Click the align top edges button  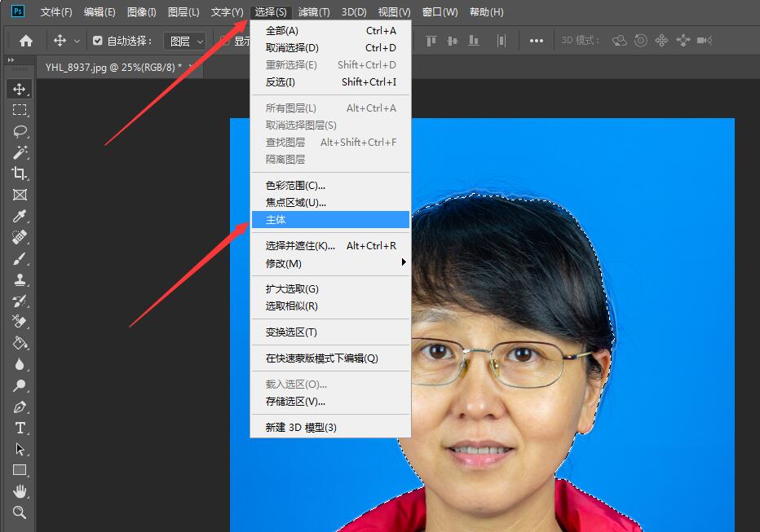pyautogui.click(x=430, y=39)
